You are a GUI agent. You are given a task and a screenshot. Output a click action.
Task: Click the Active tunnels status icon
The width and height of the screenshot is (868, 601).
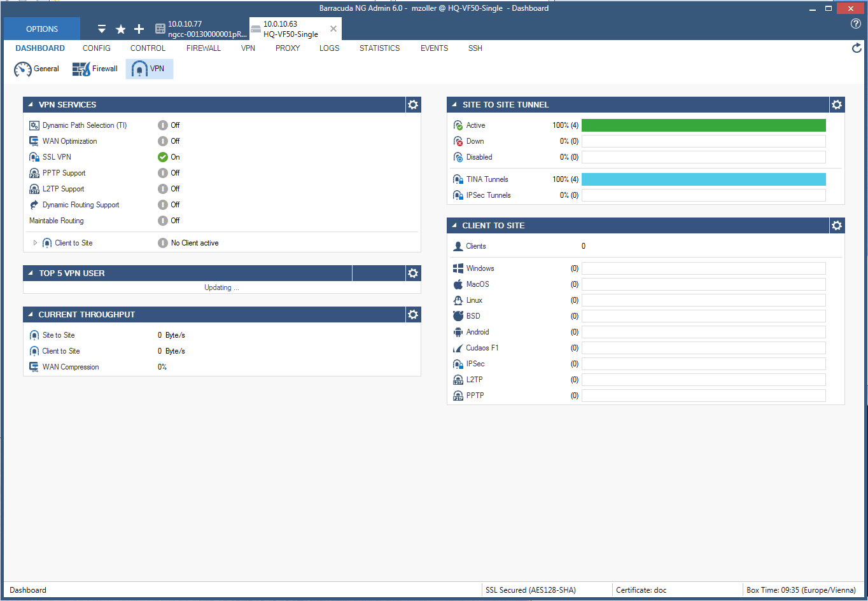click(458, 125)
